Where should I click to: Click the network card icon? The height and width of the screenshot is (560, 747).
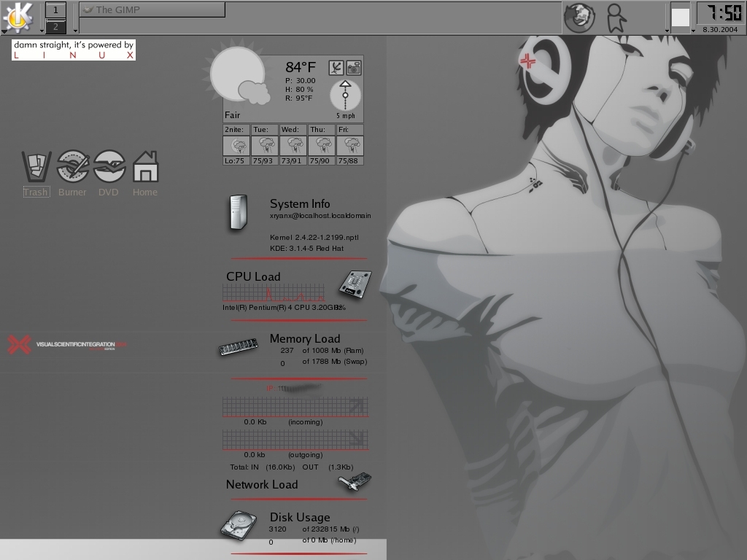coord(355,481)
